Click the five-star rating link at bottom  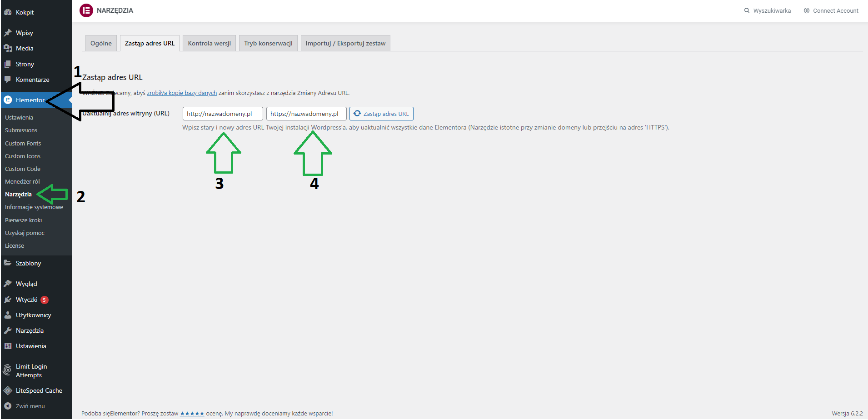pos(192,413)
